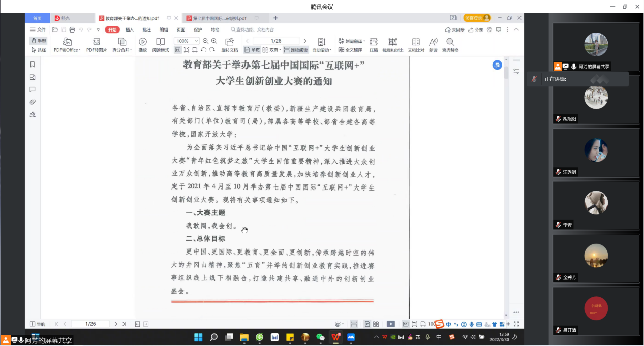Enter 阅读模式 reading mode
Screen dimensions: 644x346
[x=161, y=45]
